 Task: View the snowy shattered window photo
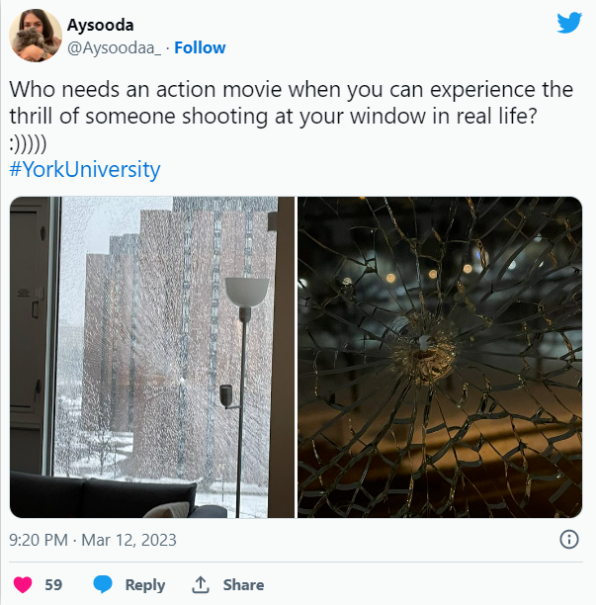click(152, 357)
